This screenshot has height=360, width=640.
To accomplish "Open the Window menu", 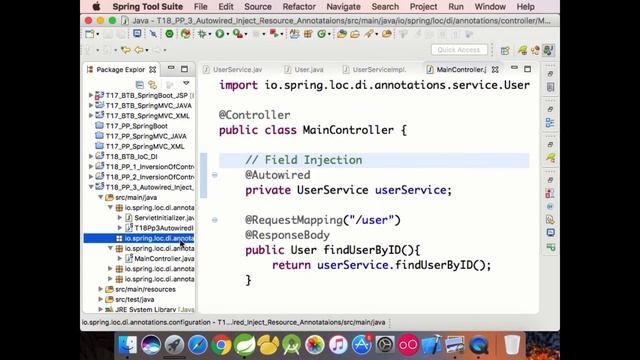I will 490,7.
